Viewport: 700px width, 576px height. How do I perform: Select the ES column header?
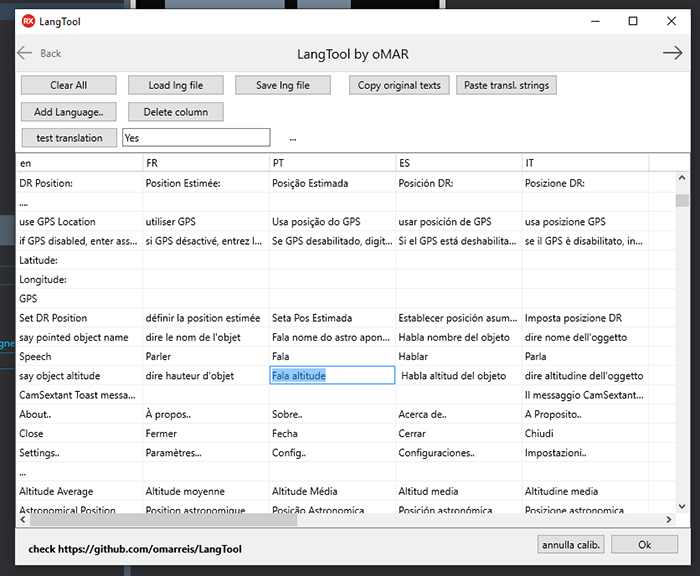coord(458,163)
